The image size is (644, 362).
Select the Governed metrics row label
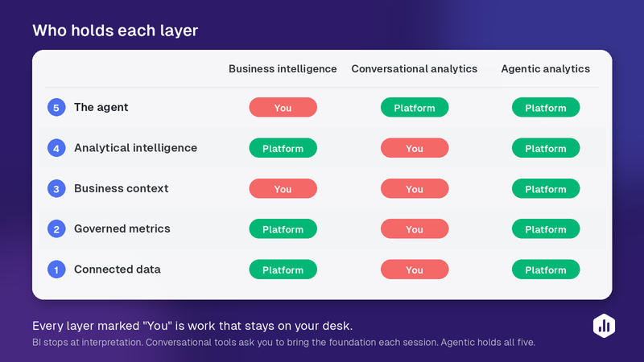[122, 228]
